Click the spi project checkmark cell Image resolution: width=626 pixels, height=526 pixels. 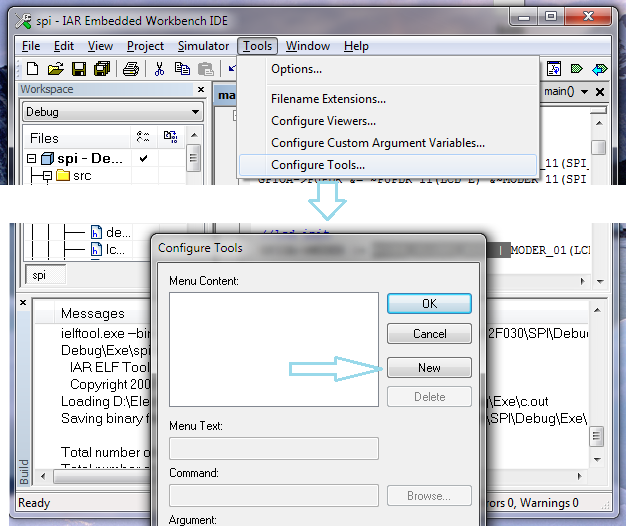point(143,159)
